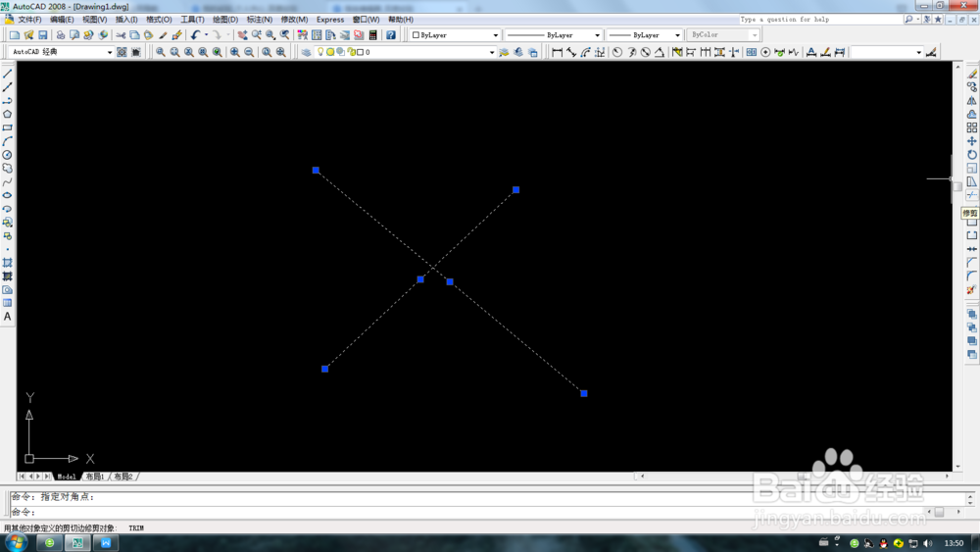
Task: Expand the AutoCAD 经典 workspace dropdown
Action: 110,52
